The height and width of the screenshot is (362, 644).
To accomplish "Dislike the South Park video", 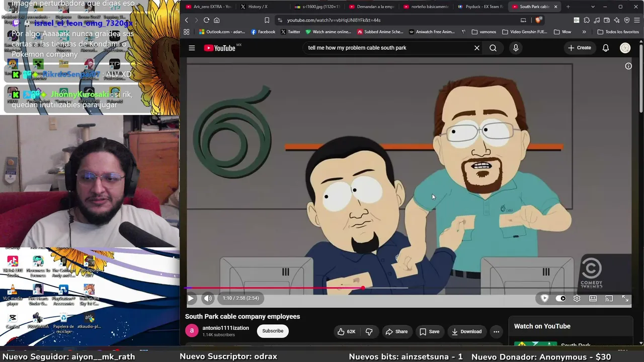I will [x=369, y=331].
